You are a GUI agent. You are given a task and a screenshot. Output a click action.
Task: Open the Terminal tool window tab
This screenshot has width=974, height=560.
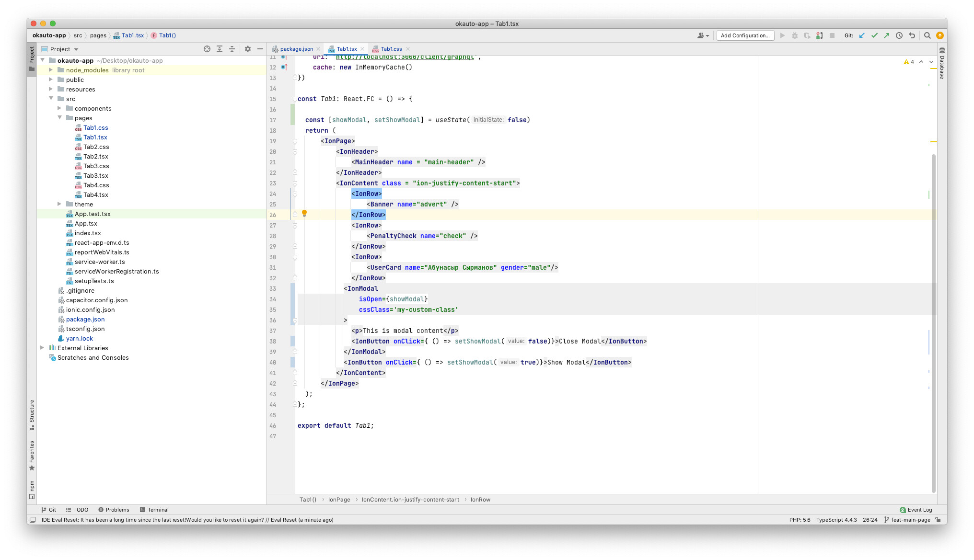[154, 510]
